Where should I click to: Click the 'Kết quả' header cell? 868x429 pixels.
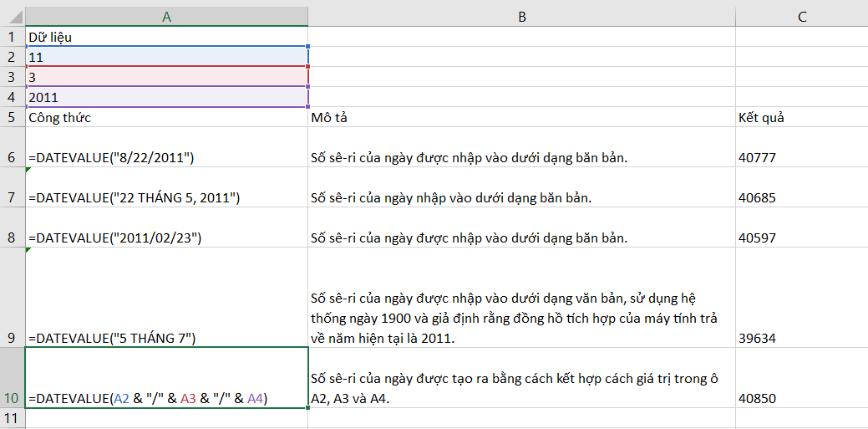click(801, 117)
